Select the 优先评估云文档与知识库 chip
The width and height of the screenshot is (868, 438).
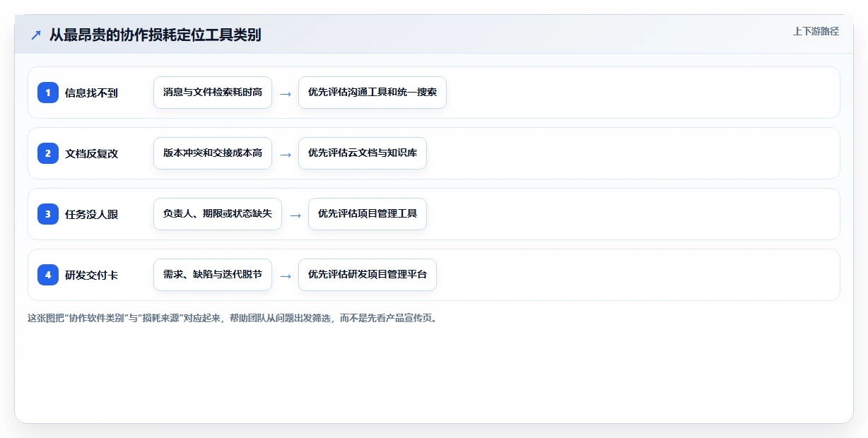(363, 153)
